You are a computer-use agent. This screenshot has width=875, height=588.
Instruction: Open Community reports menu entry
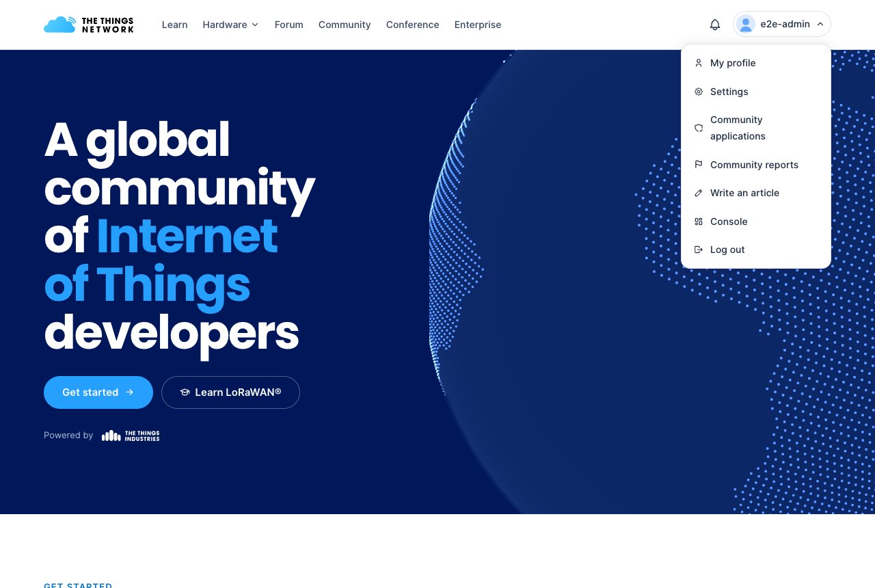coord(756,165)
